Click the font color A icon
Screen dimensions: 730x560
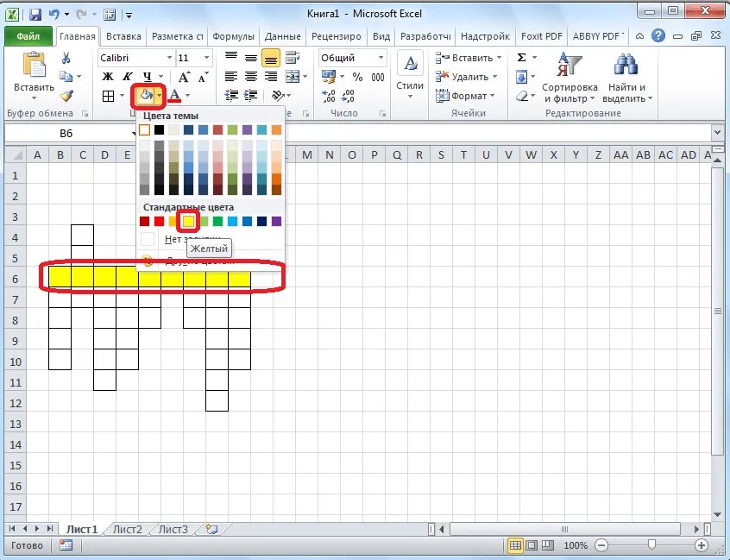click(174, 96)
